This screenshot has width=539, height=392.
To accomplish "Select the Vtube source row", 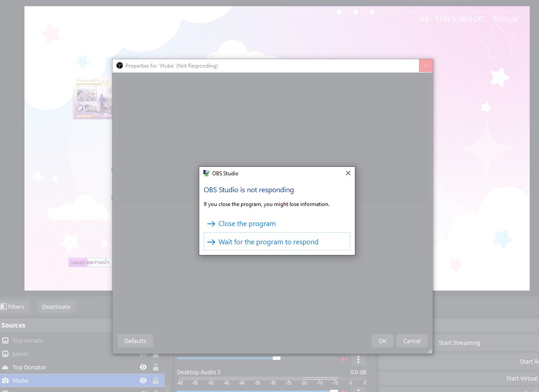I will 82,380.
